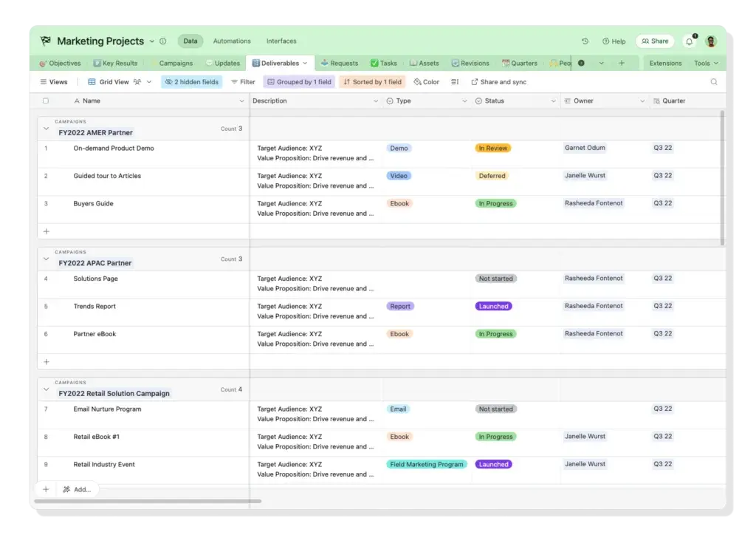The width and height of the screenshot is (756, 535).
Task: Click the vertical scrollbar
Action: [722, 178]
